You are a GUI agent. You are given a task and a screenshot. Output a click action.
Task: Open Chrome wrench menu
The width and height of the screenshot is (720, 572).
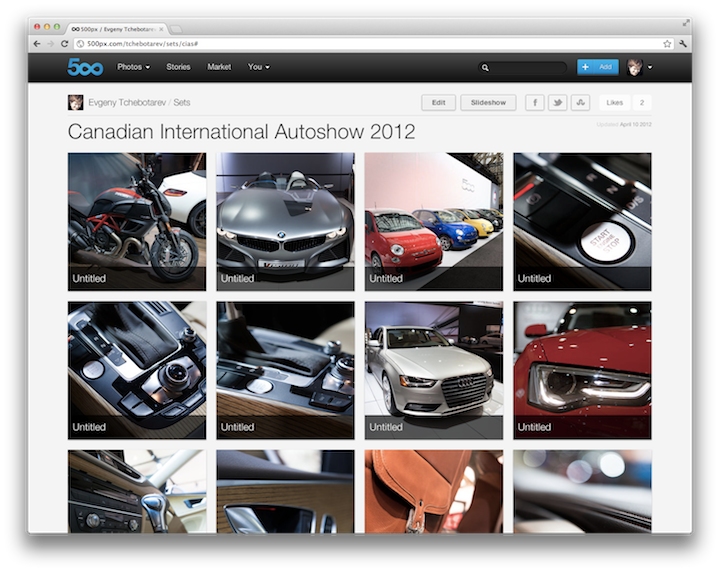pos(683,44)
